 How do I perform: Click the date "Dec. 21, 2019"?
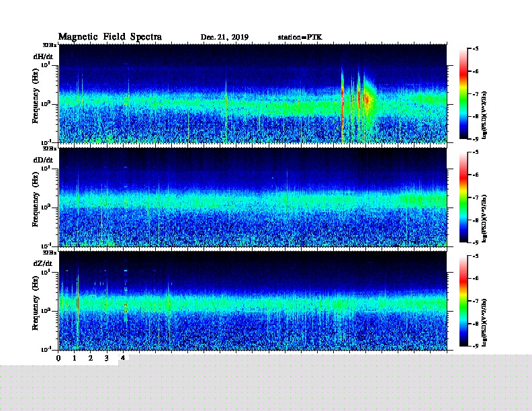click(x=224, y=38)
